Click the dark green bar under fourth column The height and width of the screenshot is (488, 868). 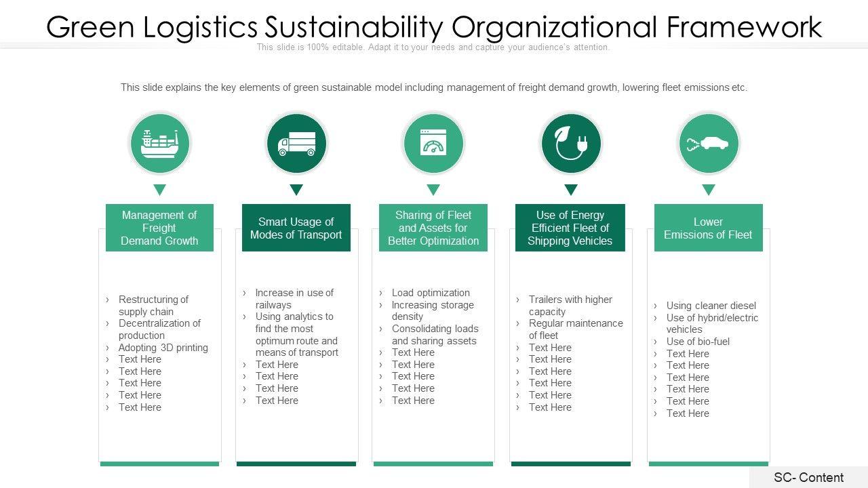pos(570,464)
